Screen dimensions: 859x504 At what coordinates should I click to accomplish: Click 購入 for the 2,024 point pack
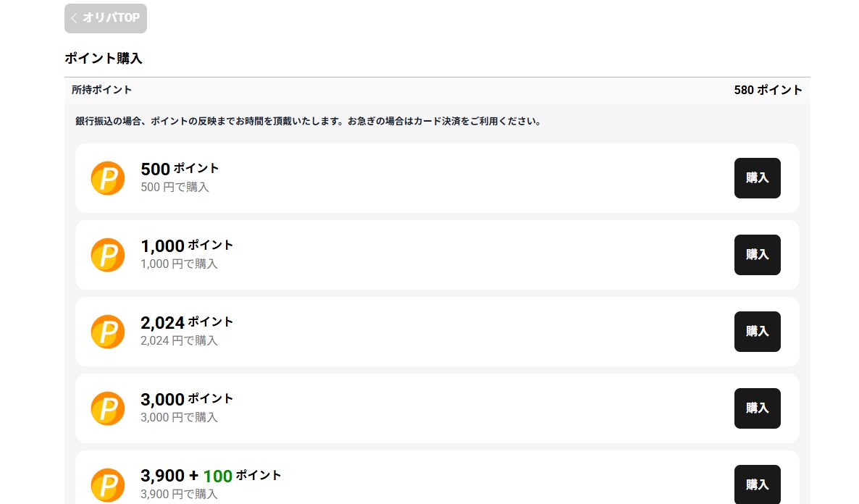[757, 332]
